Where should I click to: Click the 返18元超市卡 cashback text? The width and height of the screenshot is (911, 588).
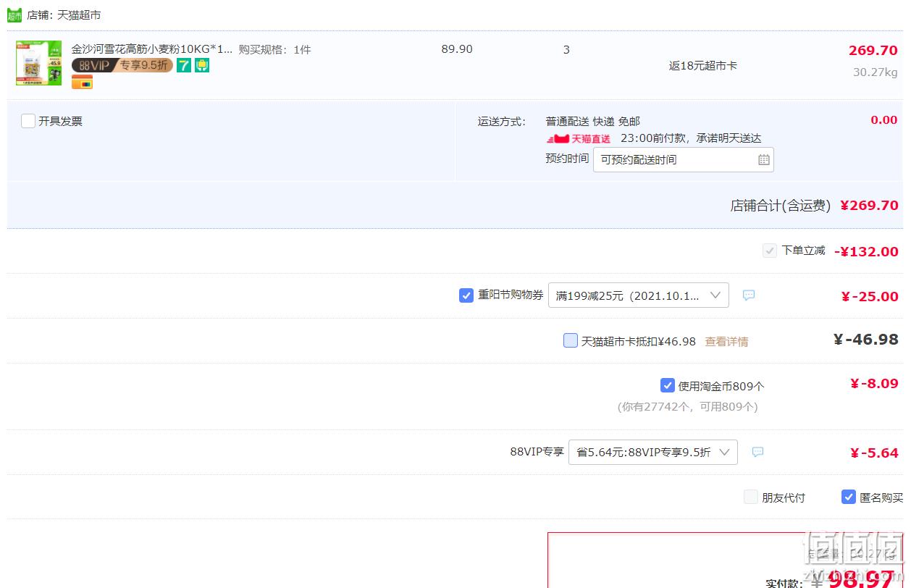703,66
